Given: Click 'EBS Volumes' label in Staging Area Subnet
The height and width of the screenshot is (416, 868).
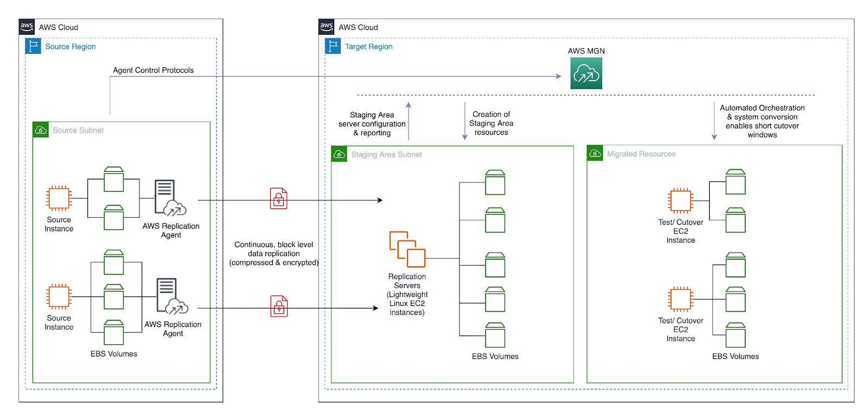Looking at the screenshot, I should [x=495, y=357].
